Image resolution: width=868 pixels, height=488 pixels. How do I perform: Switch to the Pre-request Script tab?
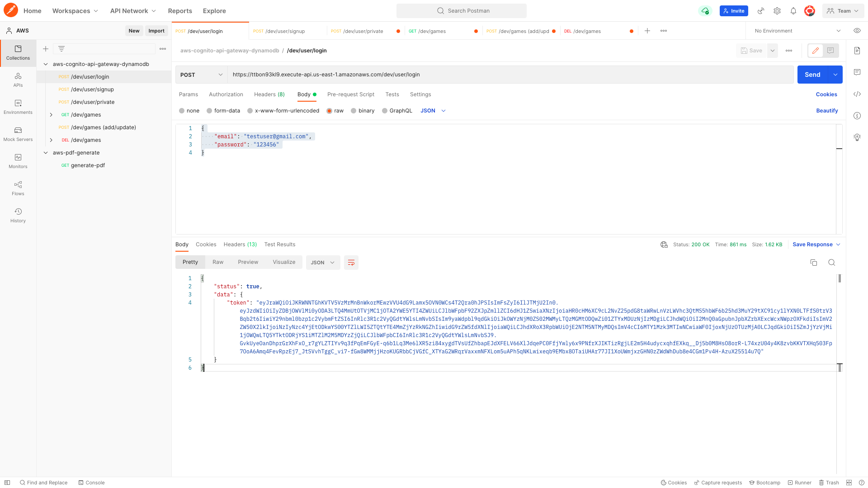351,94
